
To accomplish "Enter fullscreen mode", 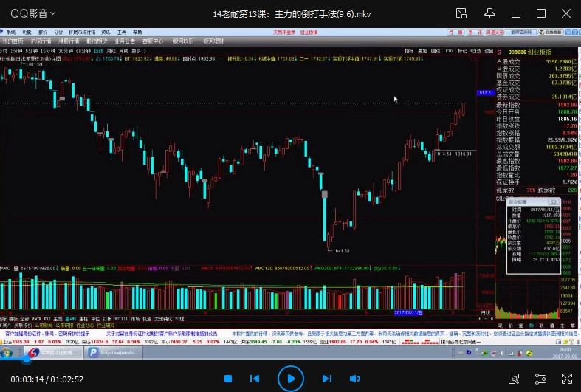I will [x=567, y=379].
